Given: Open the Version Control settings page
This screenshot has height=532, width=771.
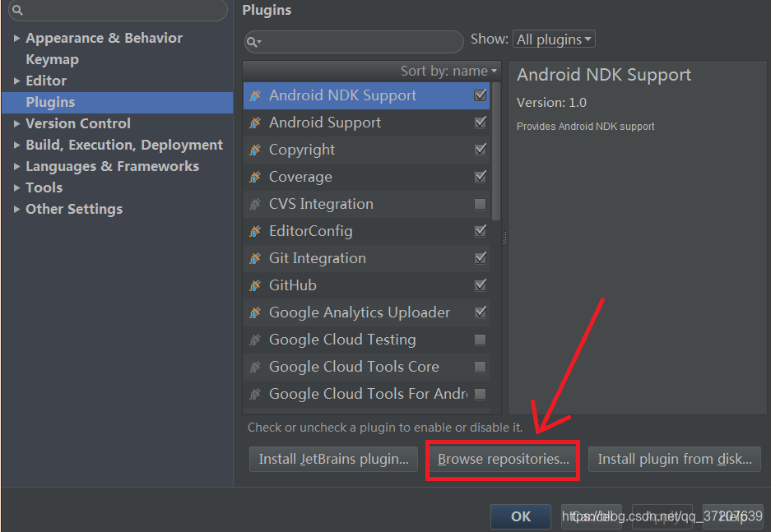Looking at the screenshot, I should click(78, 124).
